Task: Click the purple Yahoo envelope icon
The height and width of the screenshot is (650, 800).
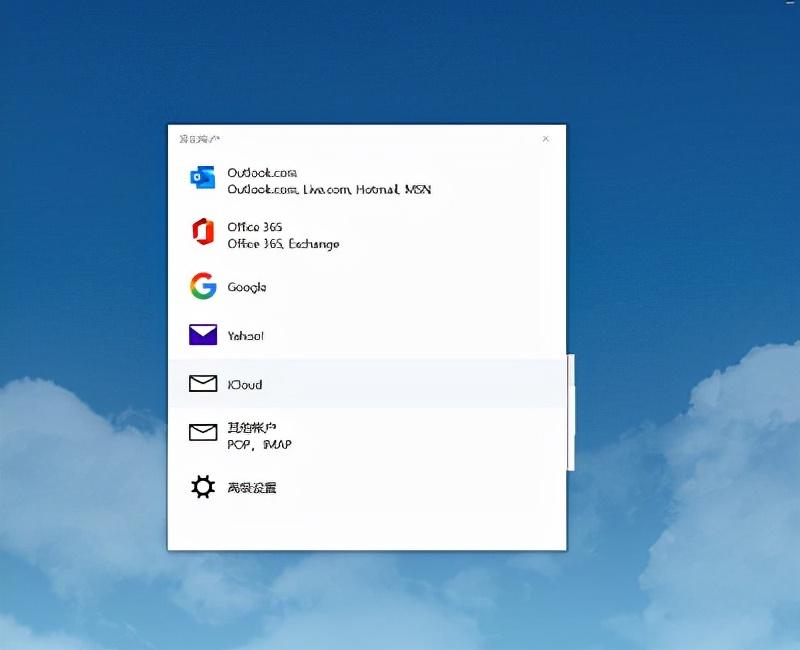Action: point(203,335)
